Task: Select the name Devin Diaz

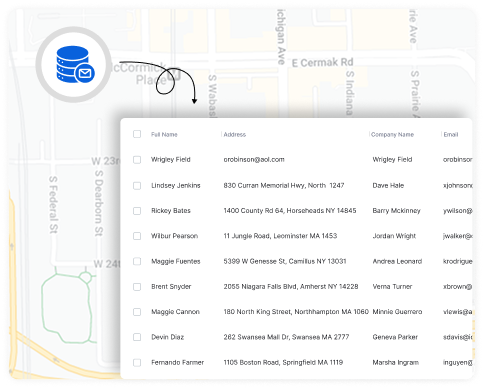Action: (167, 337)
